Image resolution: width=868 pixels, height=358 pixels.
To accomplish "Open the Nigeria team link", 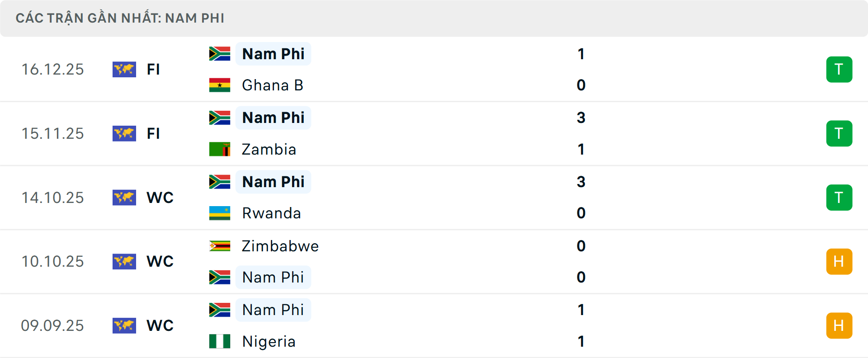I will click(269, 341).
